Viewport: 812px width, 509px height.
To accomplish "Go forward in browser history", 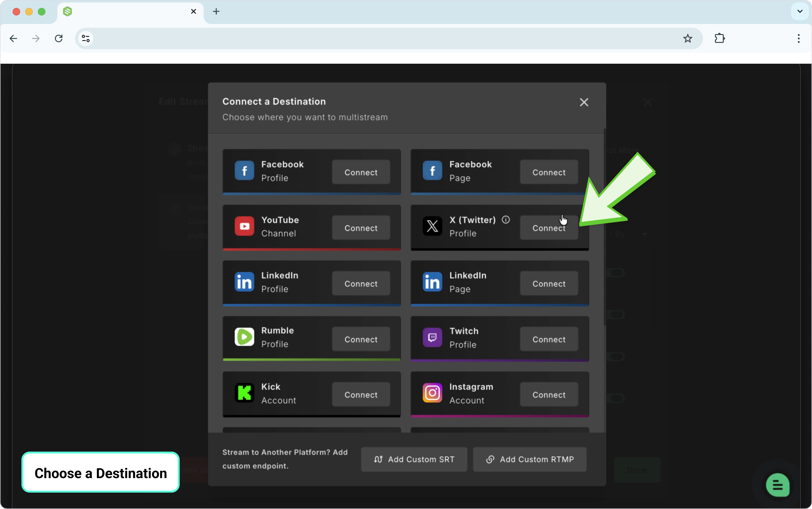I will point(36,38).
